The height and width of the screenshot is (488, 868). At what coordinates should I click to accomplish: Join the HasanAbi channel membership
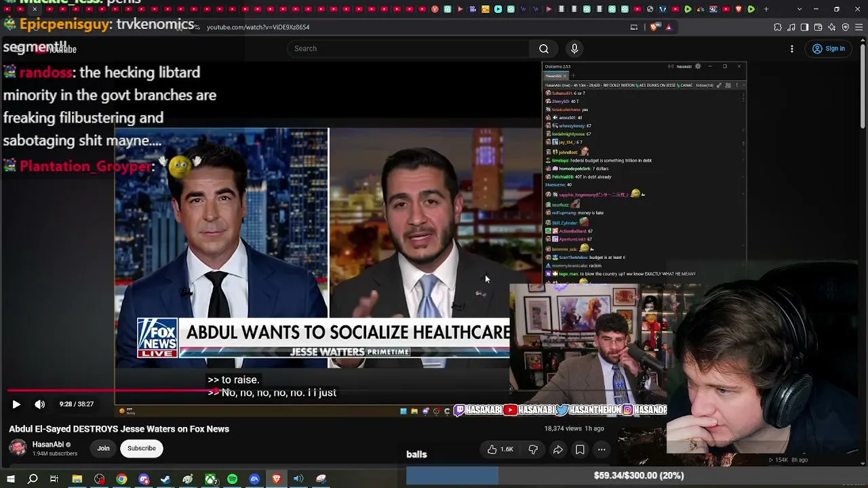(103, 448)
